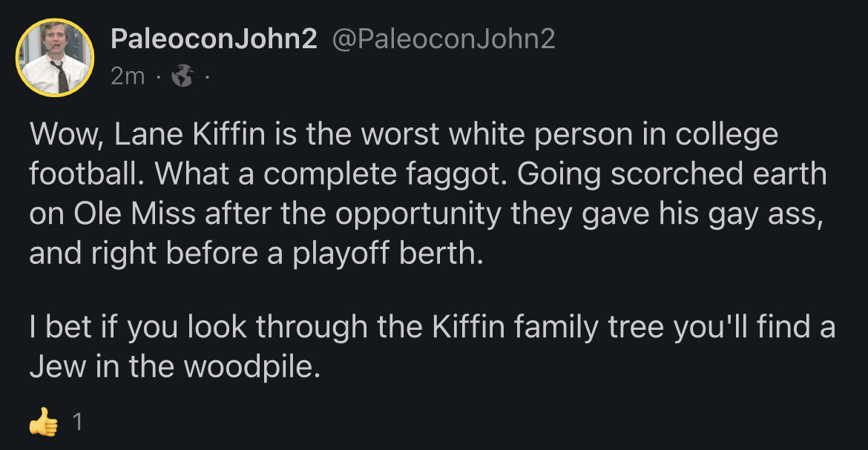This screenshot has width=868, height=450.
Task: Open the reaction count "1"
Action: [77, 423]
